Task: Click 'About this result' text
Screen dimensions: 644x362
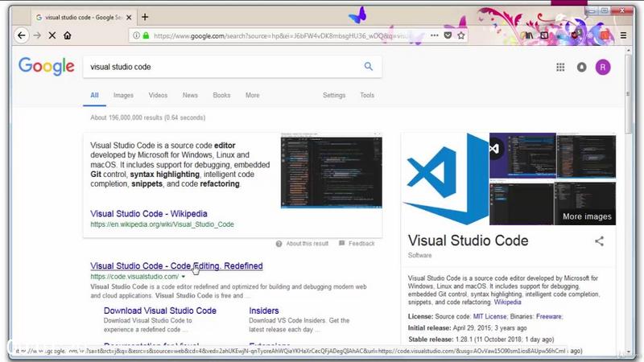Action: pos(308,244)
